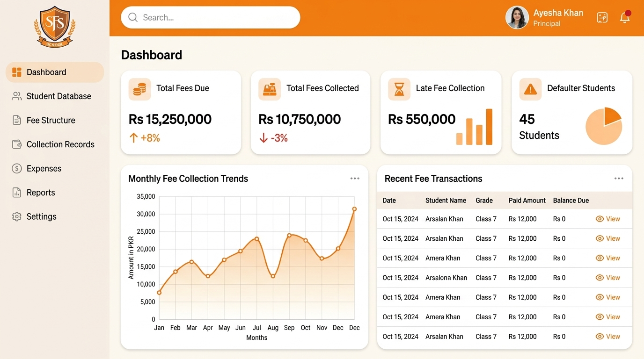Click the Rs 15,250,000 amount
This screenshot has height=359, width=644.
tap(170, 119)
